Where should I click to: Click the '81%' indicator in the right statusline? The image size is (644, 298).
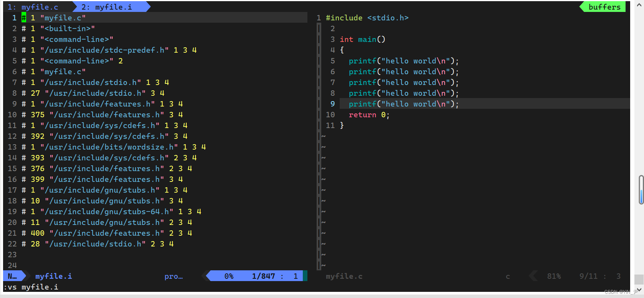[x=554, y=276]
